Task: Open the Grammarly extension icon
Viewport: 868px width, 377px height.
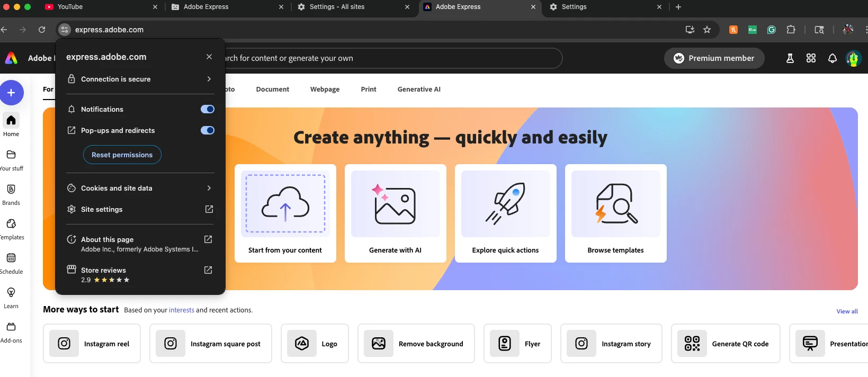Action: [x=772, y=30]
